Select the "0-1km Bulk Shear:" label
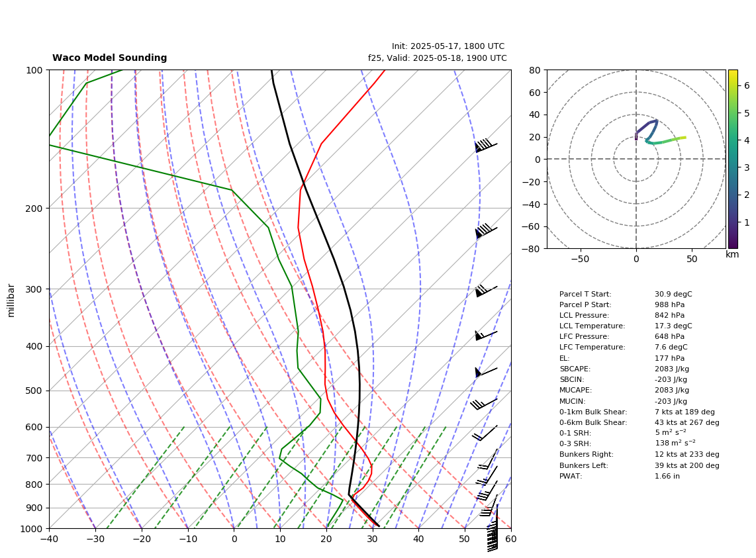Screen dimensions: 756x558 [x=593, y=412]
